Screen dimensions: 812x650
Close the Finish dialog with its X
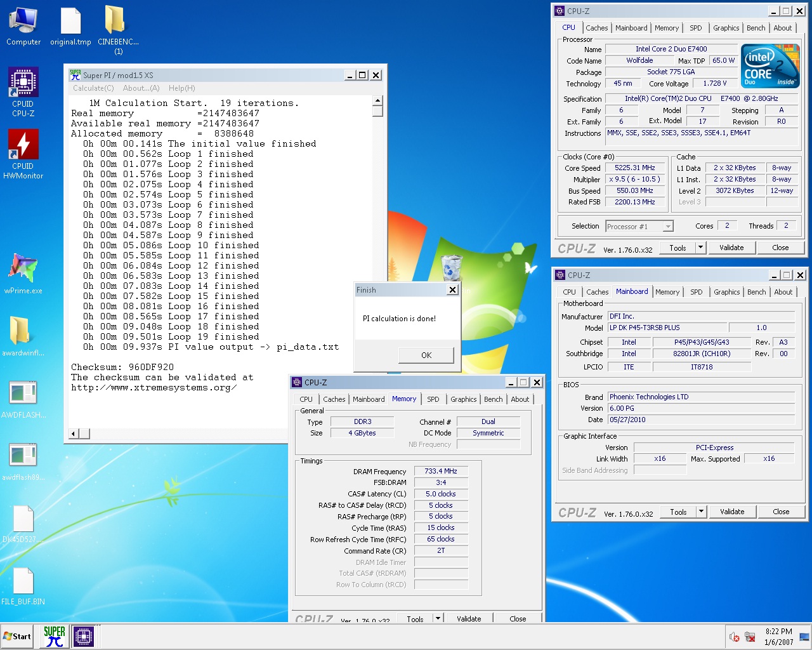tap(452, 289)
